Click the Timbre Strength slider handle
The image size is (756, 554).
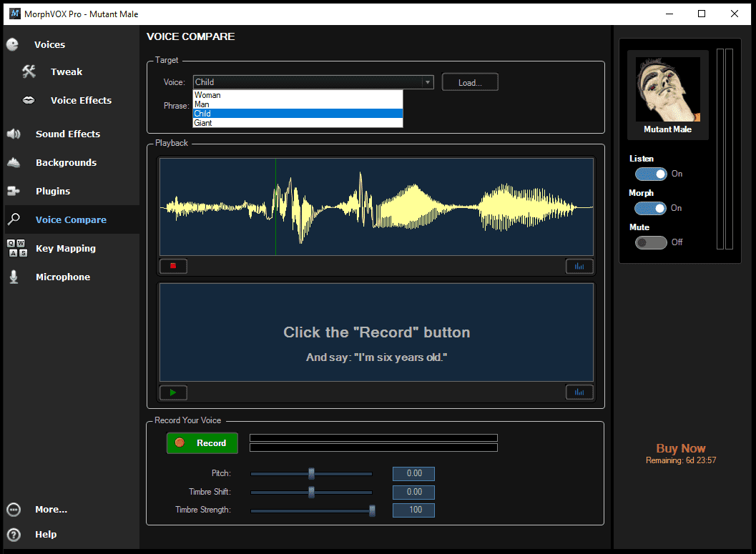click(x=372, y=510)
